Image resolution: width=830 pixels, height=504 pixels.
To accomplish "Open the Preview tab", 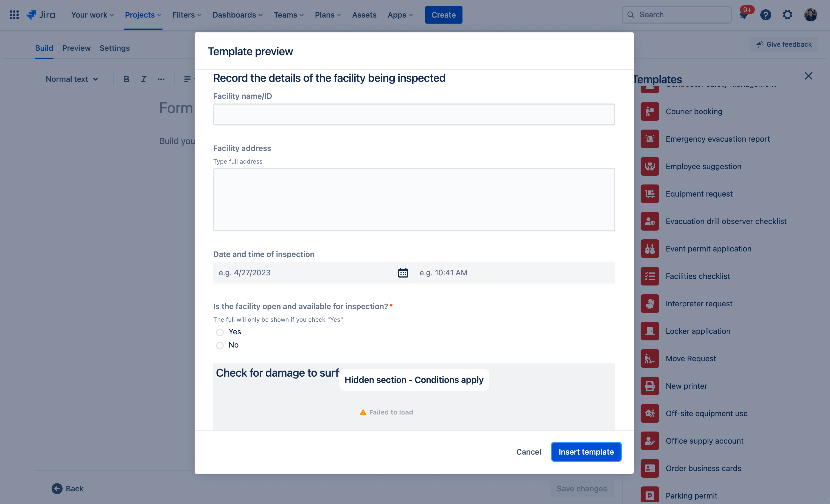I will (x=76, y=47).
